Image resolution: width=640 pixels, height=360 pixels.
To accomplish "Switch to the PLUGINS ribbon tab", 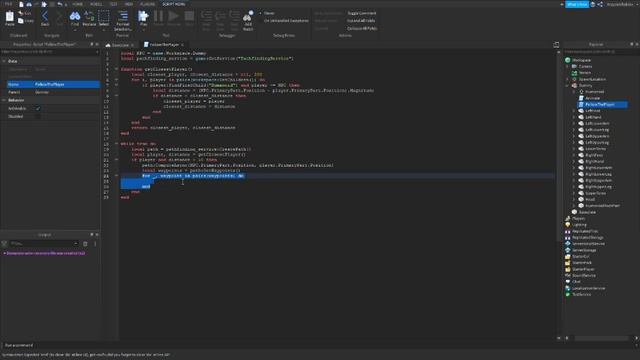I will 147,4.
